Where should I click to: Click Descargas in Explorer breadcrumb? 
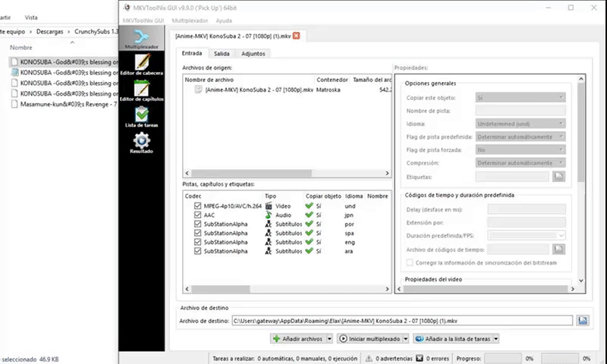coord(49,32)
